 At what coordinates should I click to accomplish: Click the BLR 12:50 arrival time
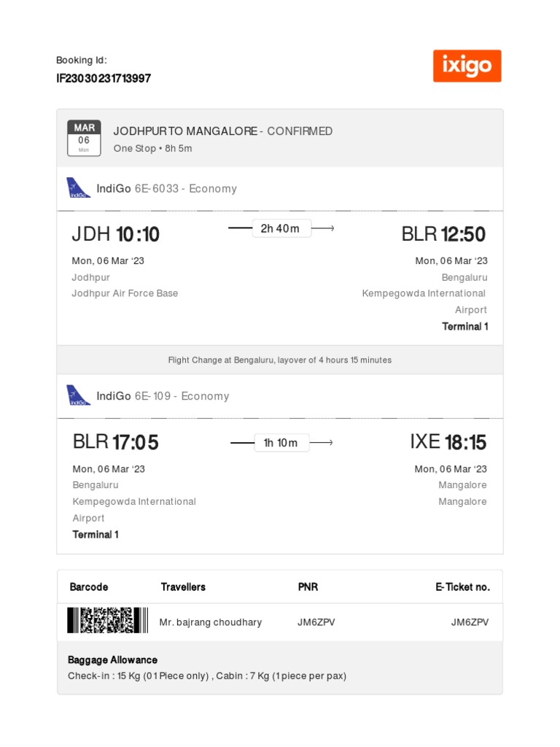tap(443, 234)
